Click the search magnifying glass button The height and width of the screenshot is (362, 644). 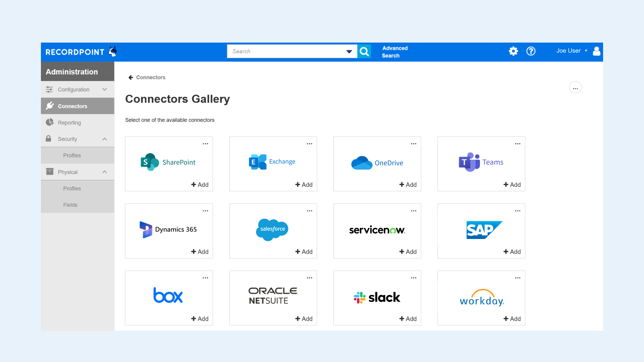364,51
